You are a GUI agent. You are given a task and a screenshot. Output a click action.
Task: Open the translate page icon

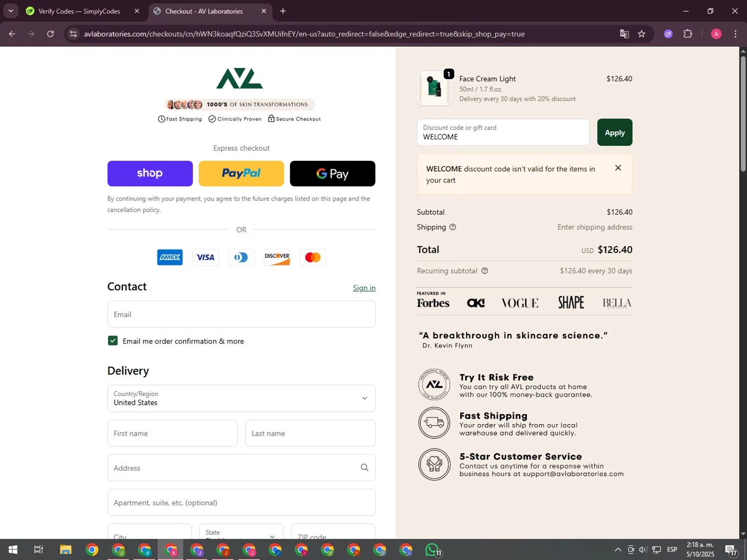[624, 34]
